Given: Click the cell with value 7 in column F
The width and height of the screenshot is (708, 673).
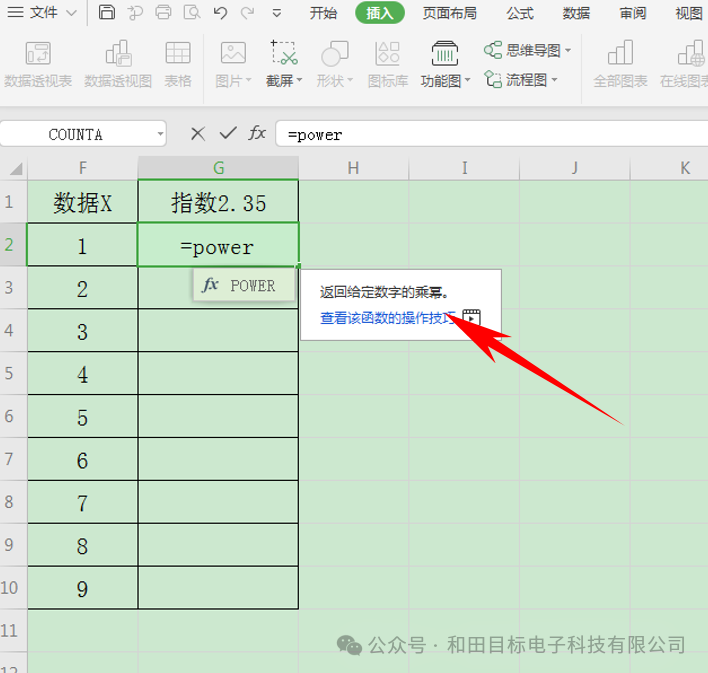Looking at the screenshot, I should (x=83, y=502).
